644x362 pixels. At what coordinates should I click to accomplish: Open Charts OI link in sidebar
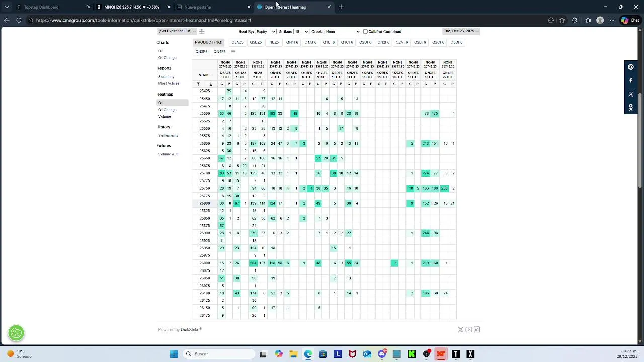[x=160, y=51]
